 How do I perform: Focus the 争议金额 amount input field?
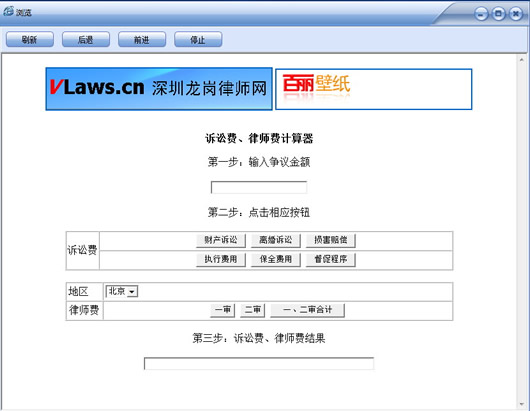click(x=259, y=187)
